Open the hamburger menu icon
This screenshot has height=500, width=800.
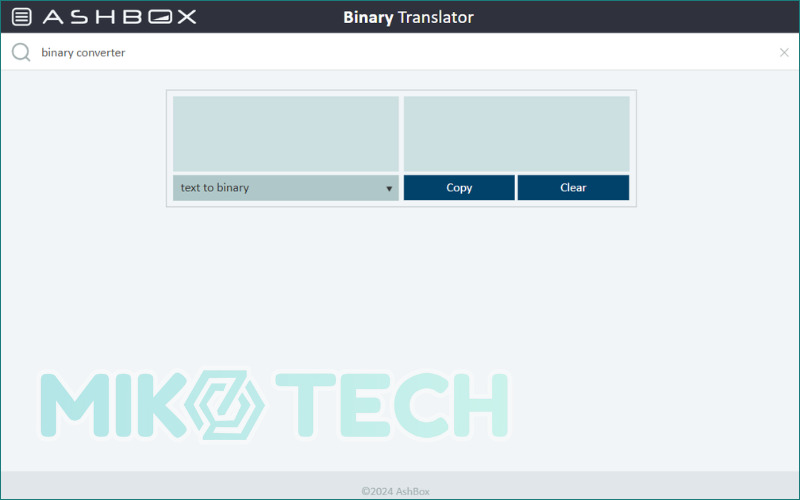21,17
